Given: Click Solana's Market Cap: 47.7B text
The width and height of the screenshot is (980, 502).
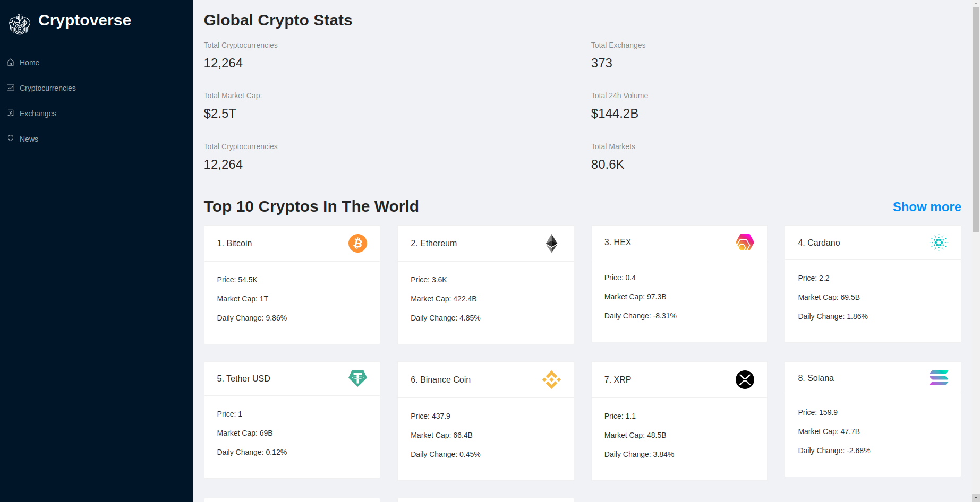Looking at the screenshot, I should 829,431.
